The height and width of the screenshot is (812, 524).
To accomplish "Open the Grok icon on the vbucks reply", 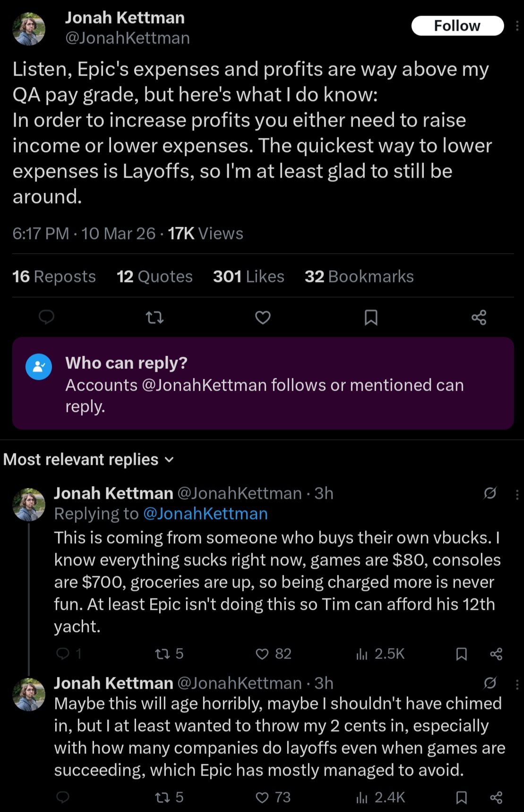I will [490, 493].
